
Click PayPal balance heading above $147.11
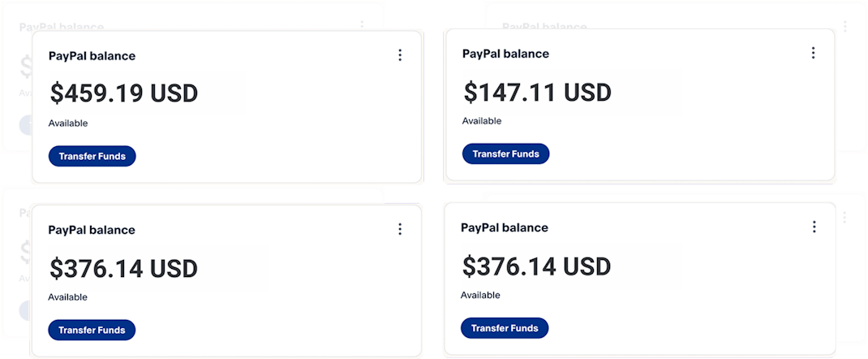click(505, 54)
